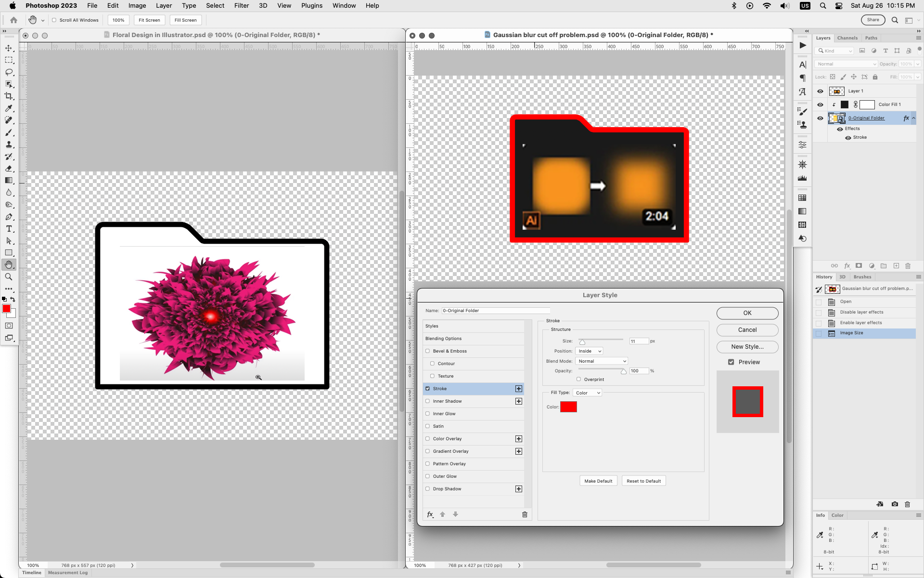Open the Fill Type dropdown
The image size is (924, 578).
pyautogui.click(x=587, y=393)
